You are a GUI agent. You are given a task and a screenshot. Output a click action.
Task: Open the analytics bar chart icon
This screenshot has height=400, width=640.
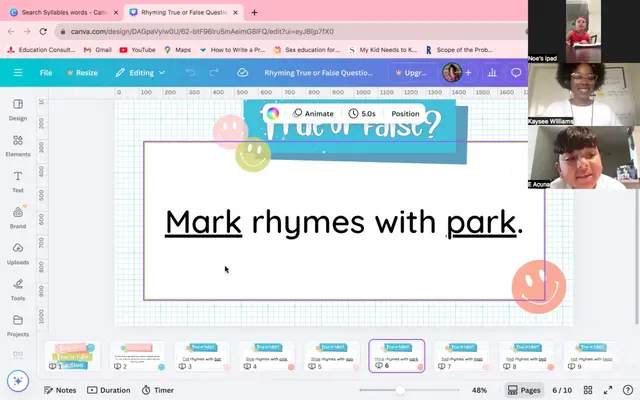pyautogui.click(x=492, y=73)
